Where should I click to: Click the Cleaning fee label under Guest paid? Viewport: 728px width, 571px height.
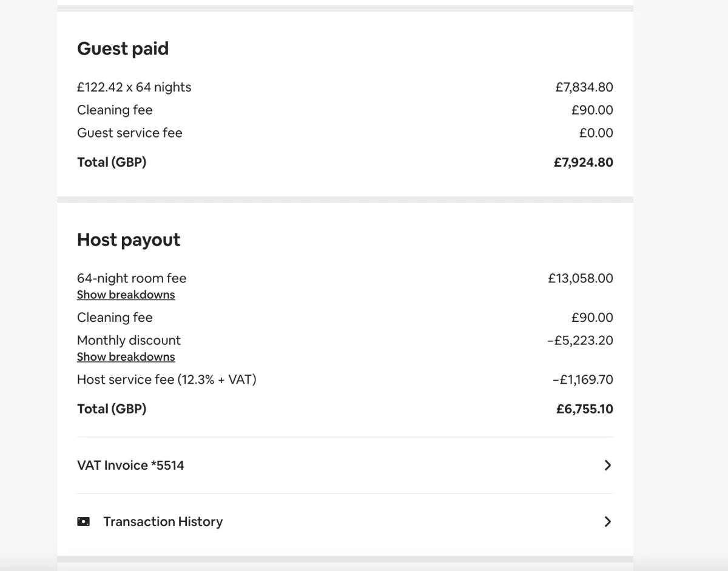pyautogui.click(x=115, y=110)
